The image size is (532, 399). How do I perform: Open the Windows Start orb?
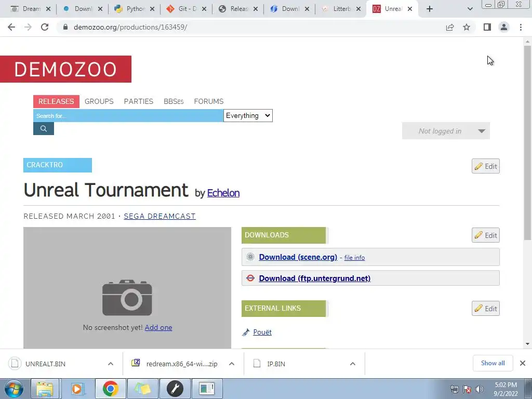14,389
